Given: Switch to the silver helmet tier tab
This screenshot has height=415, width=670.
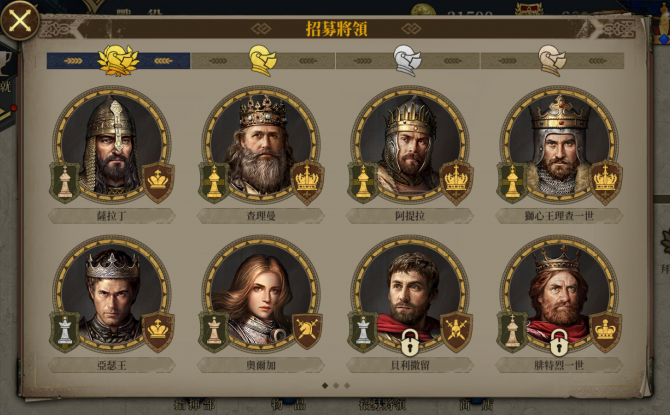Looking at the screenshot, I should [407, 61].
